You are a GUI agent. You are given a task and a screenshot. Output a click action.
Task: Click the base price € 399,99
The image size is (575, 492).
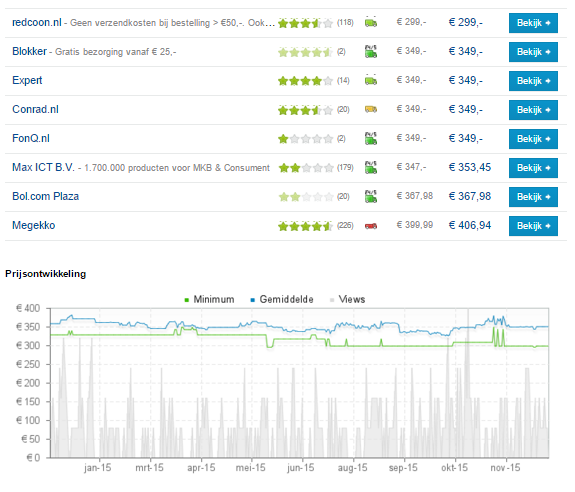[x=415, y=225]
